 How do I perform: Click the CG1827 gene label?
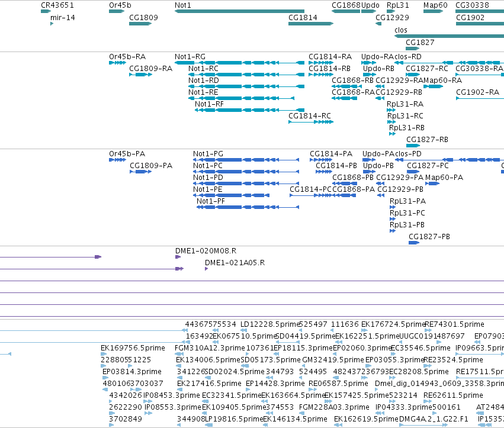[x=420, y=43]
